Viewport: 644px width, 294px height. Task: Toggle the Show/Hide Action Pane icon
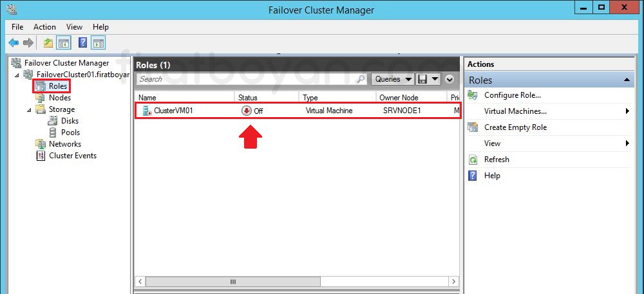tap(99, 42)
